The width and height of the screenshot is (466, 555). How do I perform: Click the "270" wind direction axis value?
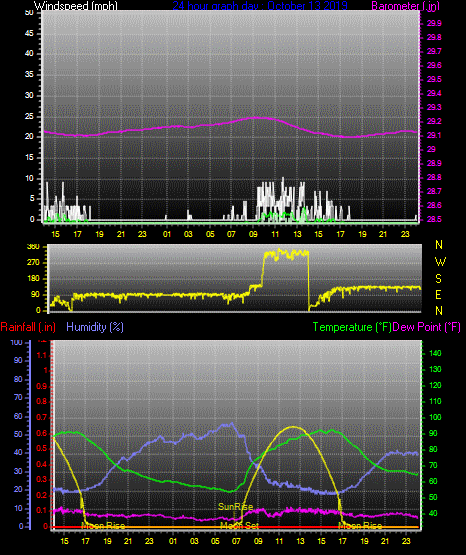click(x=34, y=263)
